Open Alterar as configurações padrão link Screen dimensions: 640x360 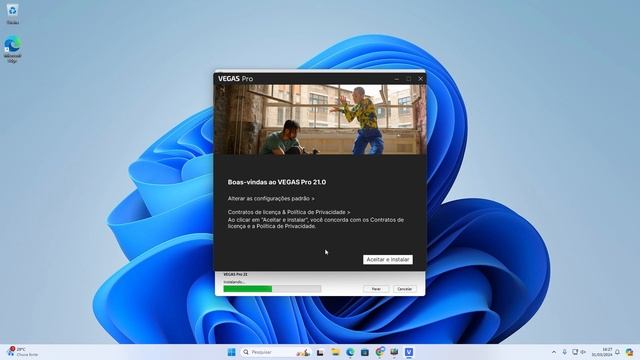[271, 198]
